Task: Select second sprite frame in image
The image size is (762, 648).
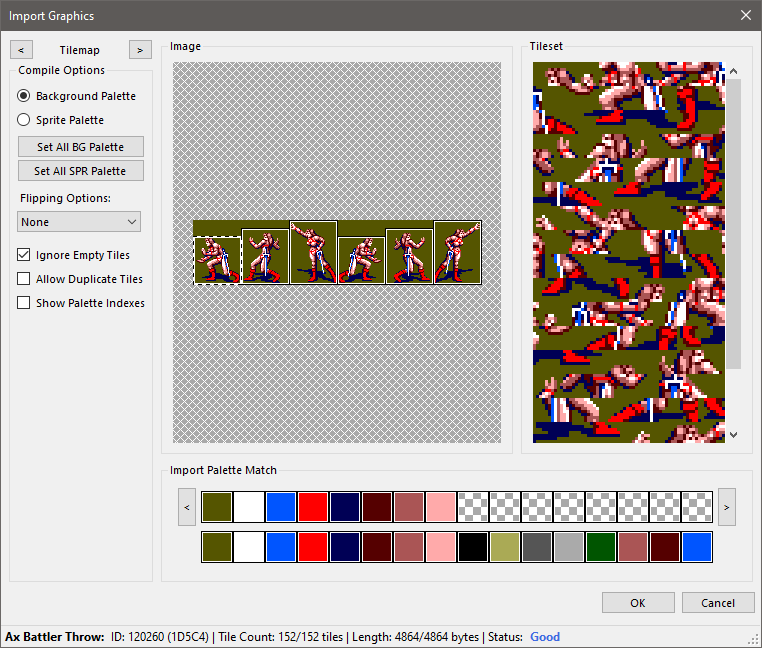Action: tap(265, 256)
